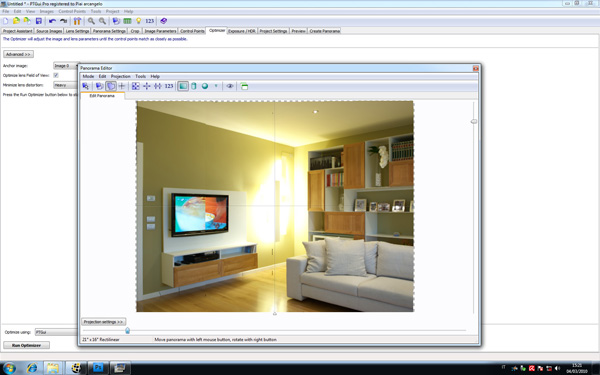Select the rectilinear projection icon in Panorama Editor
600x375 pixels.
click(x=183, y=86)
